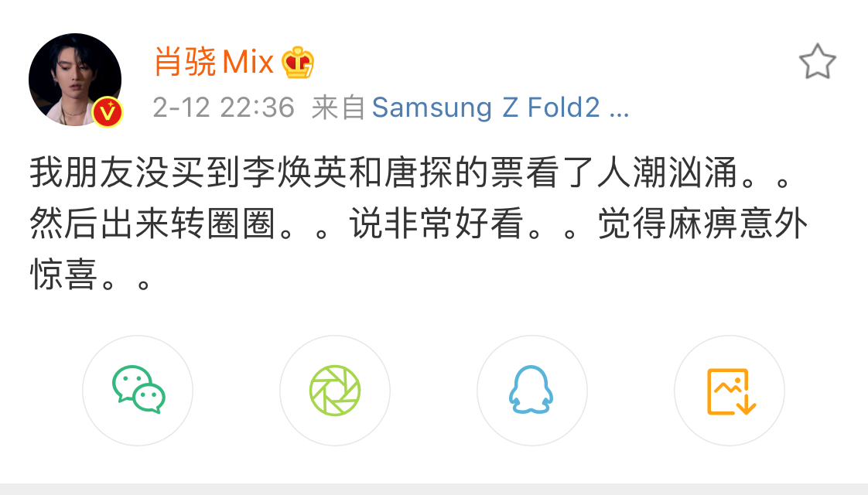The width and height of the screenshot is (868, 495).
Task: Favorite the post with the star icon
Action: [x=817, y=61]
